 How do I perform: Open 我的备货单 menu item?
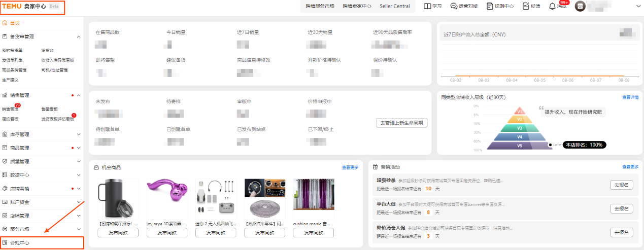pos(12,50)
